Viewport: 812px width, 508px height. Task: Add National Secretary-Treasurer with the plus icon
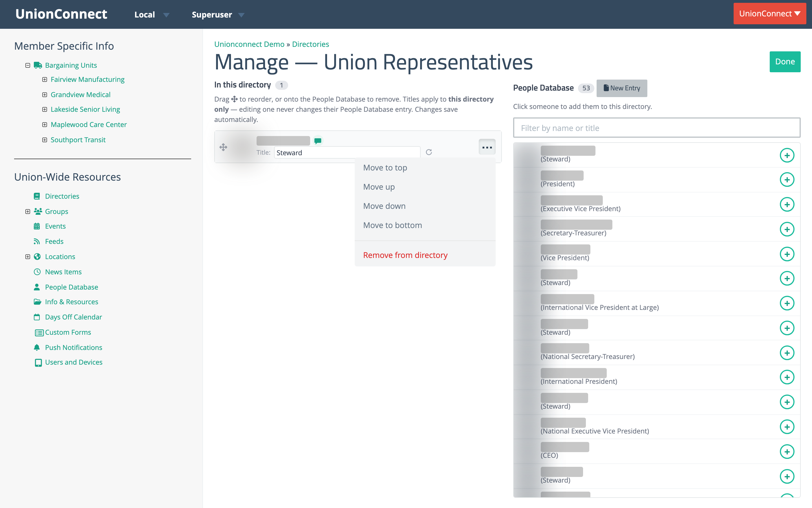pyautogui.click(x=787, y=353)
